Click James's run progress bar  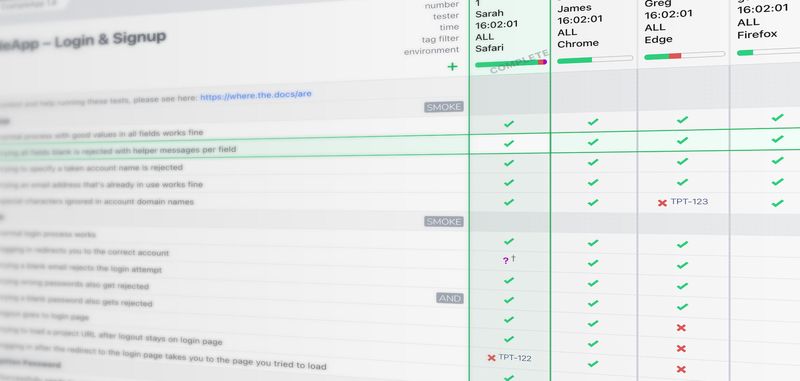click(595, 60)
